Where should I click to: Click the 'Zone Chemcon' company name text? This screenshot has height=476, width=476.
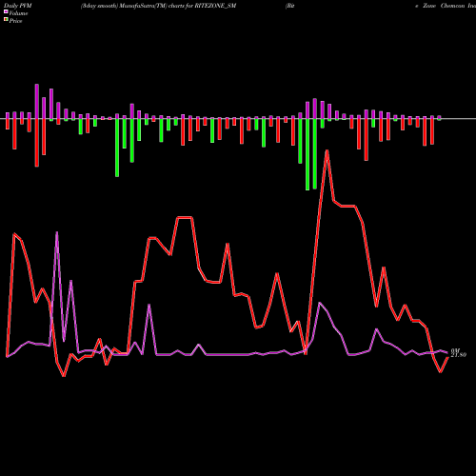(444, 6)
